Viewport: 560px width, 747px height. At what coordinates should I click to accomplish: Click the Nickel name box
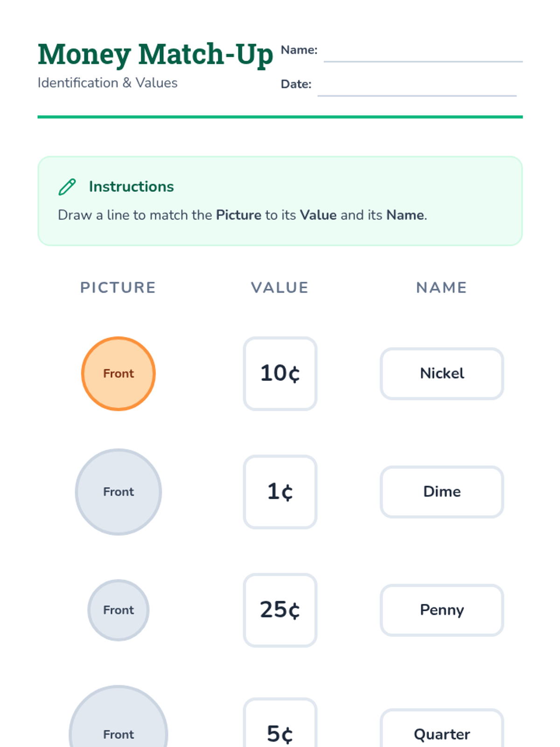(442, 373)
